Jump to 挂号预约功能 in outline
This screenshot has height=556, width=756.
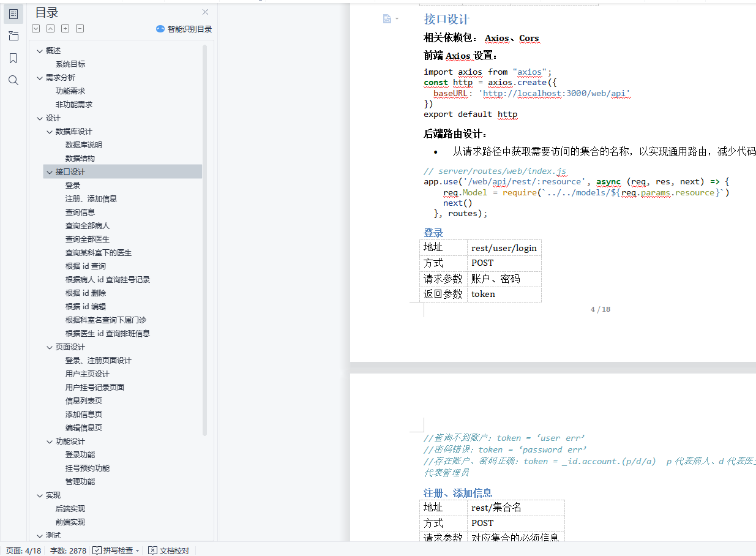[88, 468]
